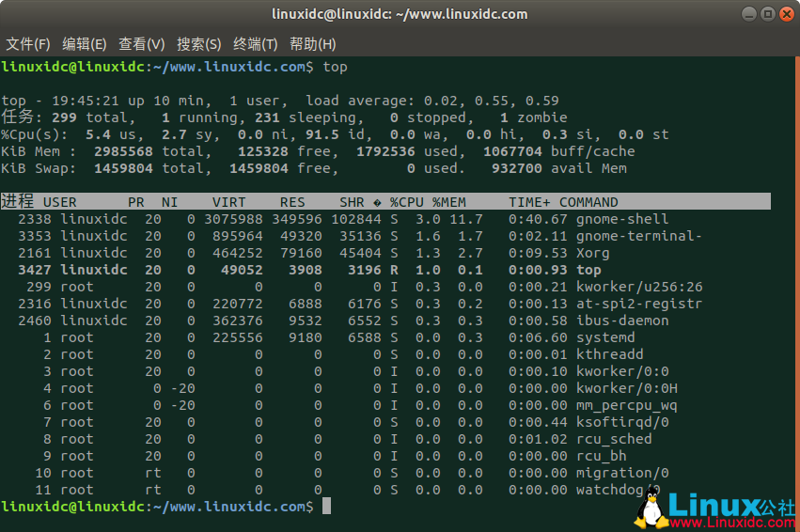Click the 231 sleeping count
The height and width of the screenshot is (532, 800).
click(267, 117)
